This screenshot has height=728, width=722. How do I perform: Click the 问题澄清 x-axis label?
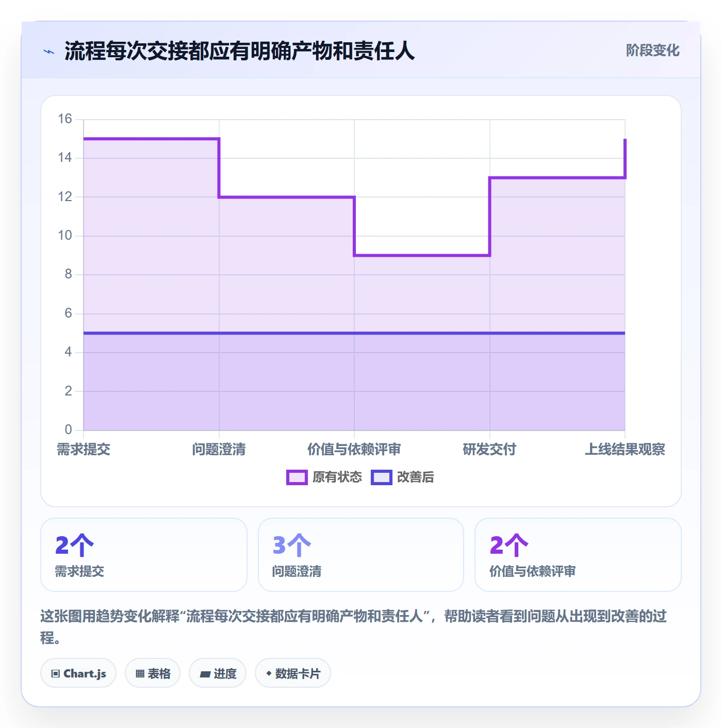click(x=219, y=450)
